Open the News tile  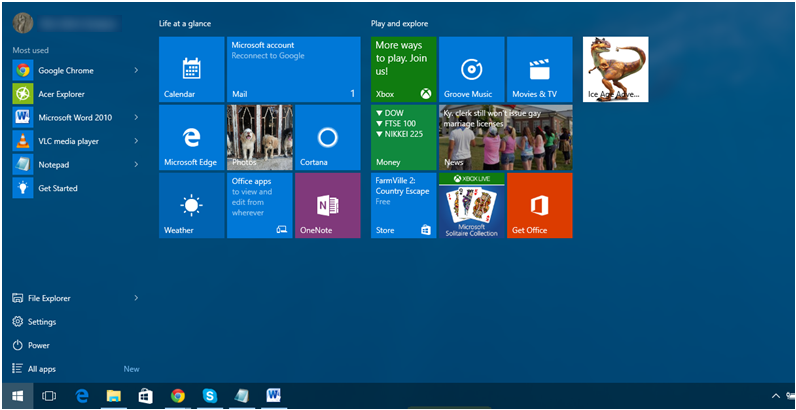[x=506, y=137]
